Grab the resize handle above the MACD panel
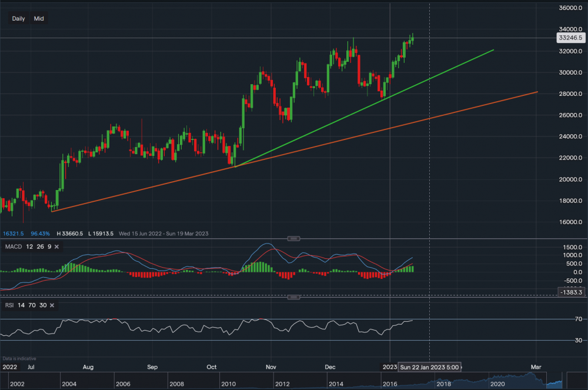 click(x=294, y=238)
